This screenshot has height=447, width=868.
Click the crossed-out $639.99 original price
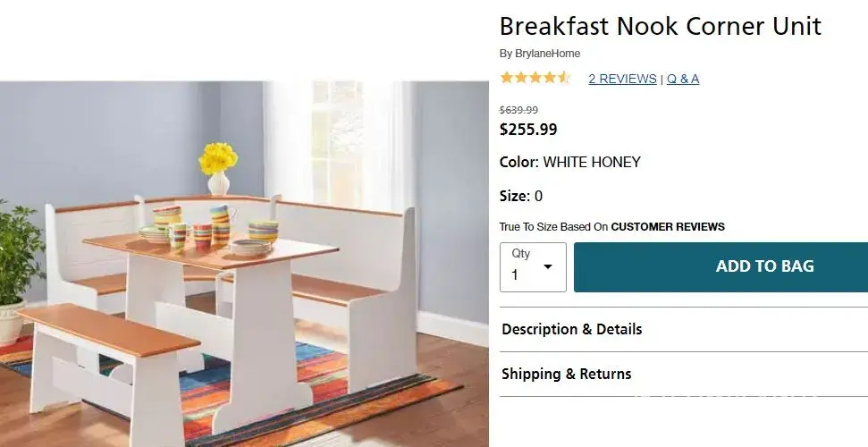(518, 110)
